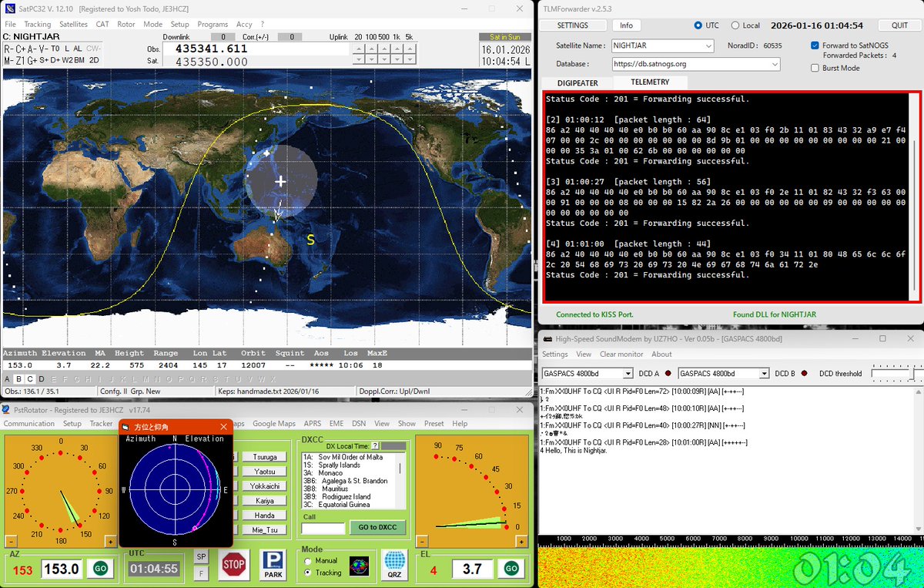
Task: Click the PARK icon in PstRotator
Action: click(273, 564)
